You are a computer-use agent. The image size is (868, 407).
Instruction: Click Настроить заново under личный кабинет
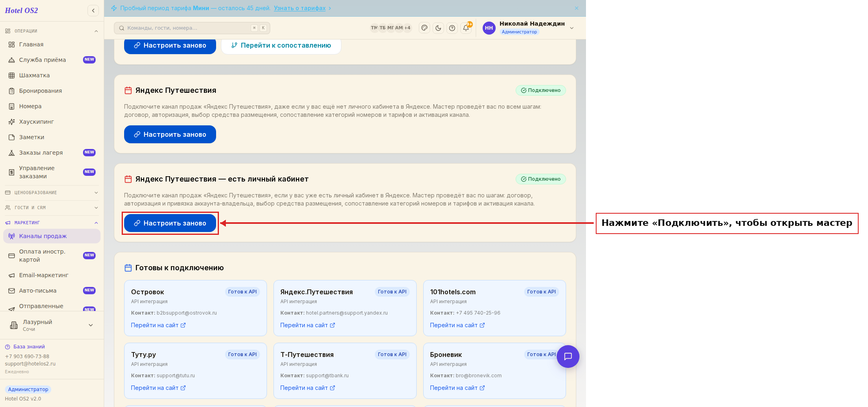(x=170, y=223)
